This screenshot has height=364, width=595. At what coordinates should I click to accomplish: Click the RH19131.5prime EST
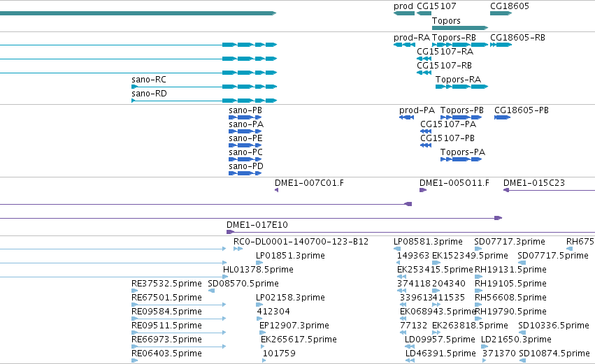(x=478, y=277)
